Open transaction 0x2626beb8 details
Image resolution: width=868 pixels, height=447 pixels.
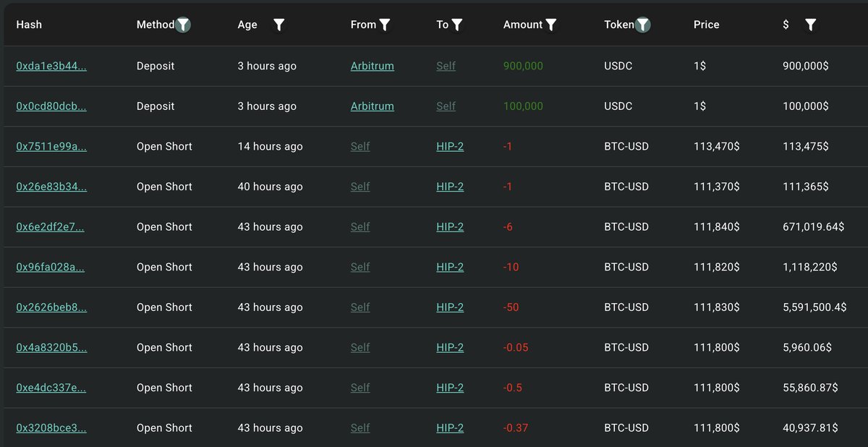pyautogui.click(x=51, y=307)
